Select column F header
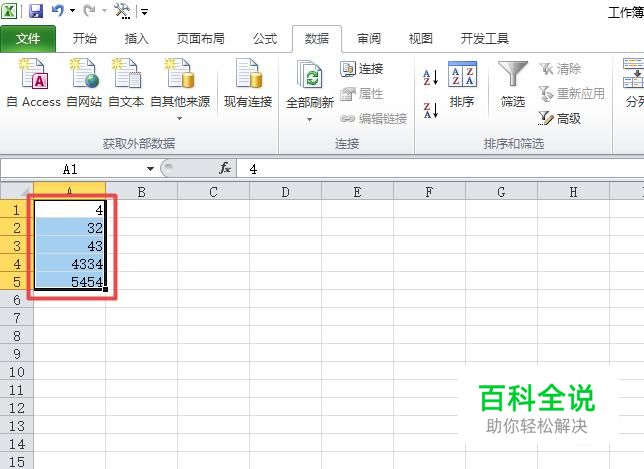The height and width of the screenshot is (469, 644). pos(429,191)
